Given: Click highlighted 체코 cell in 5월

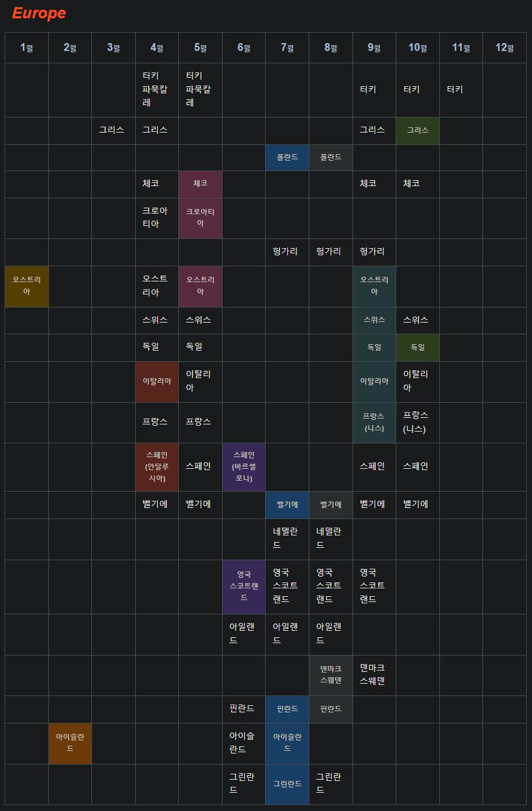Looking at the screenshot, I should click(200, 184).
